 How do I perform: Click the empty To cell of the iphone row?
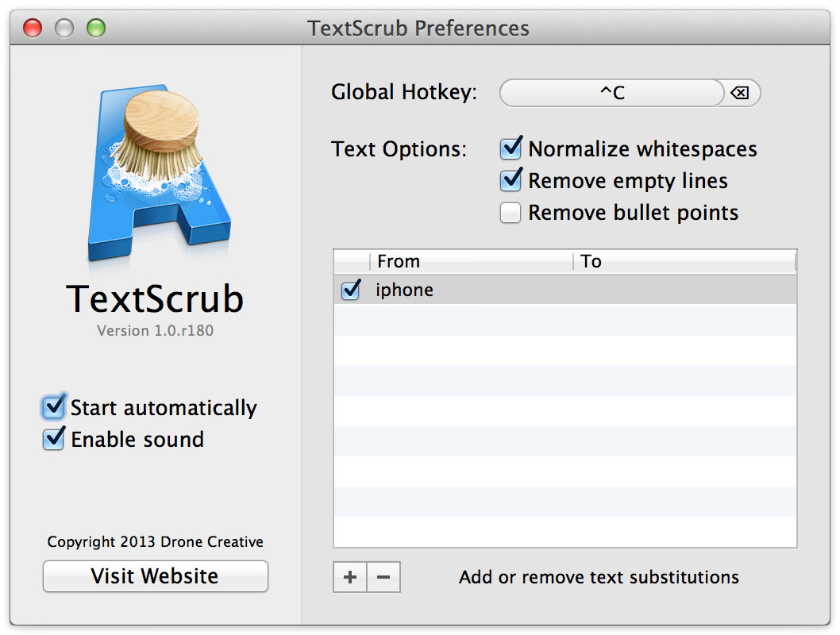(x=684, y=290)
